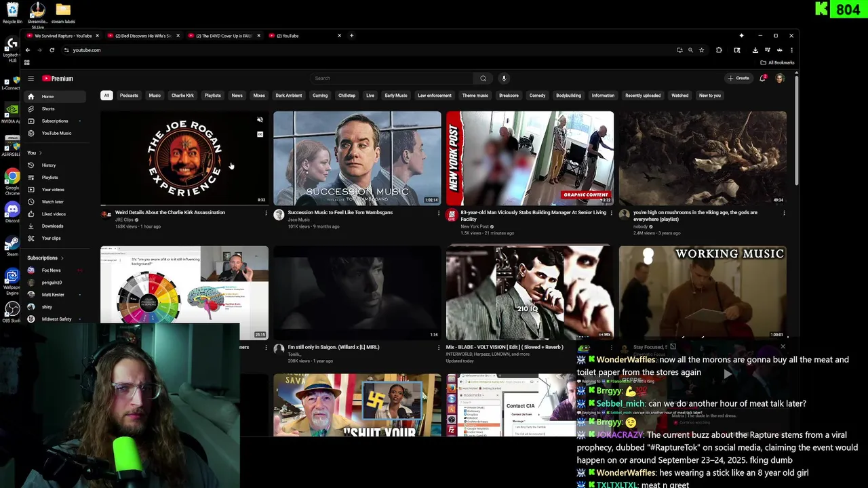Viewport: 868px width, 488px height.
Task: Switch to We Survived Rapture tab
Action: pos(62,35)
